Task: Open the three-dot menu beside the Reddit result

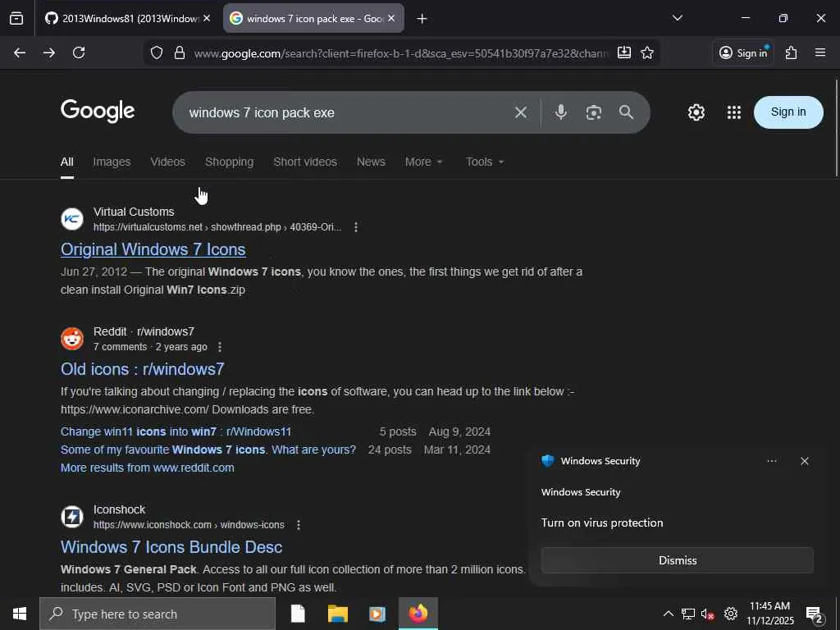Action: (x=220, y=347)
